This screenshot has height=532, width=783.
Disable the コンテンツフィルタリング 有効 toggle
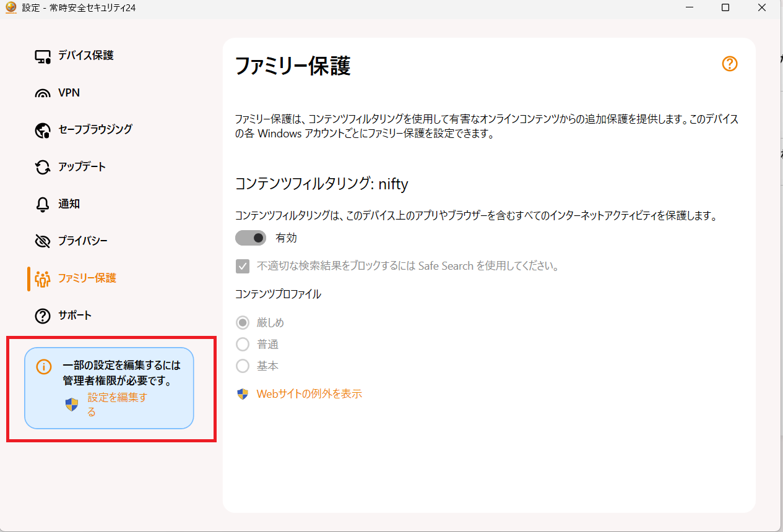pos(250,238)
